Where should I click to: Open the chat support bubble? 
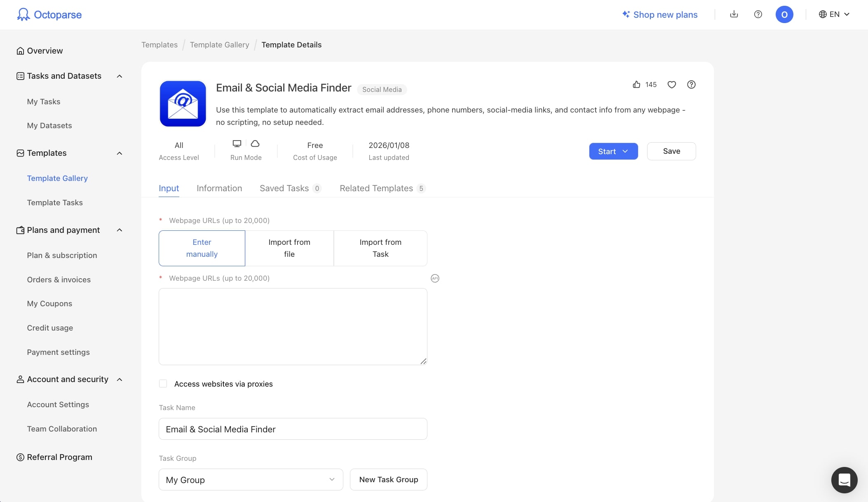tap(844, 480)
